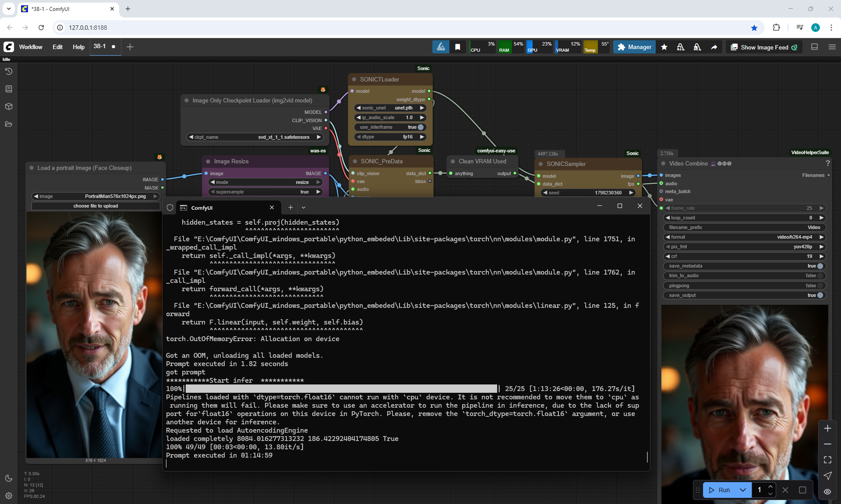Open the node library cube icon
Screen dimensions: 841x504
click(9, 106)
